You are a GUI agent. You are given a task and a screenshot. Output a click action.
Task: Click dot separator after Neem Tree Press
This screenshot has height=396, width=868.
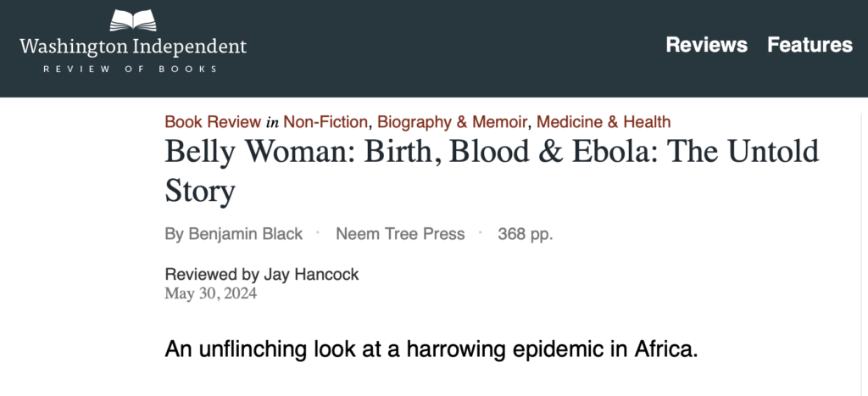tap(481, 232)
